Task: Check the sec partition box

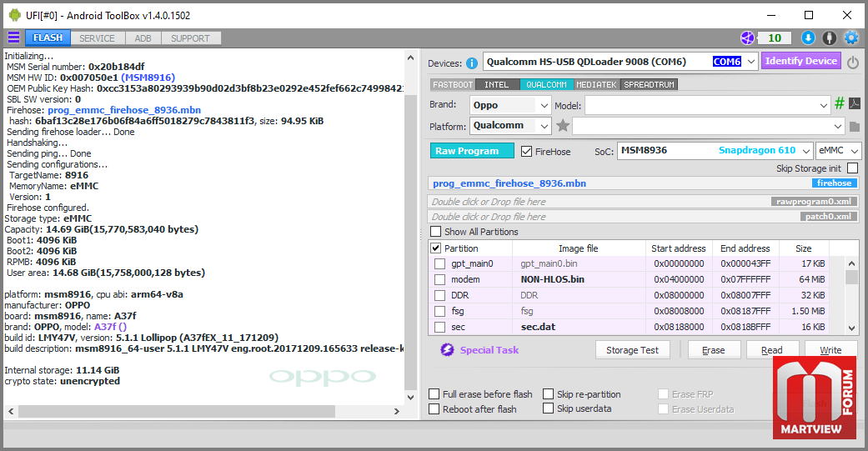Action: (x=439, y=327)
